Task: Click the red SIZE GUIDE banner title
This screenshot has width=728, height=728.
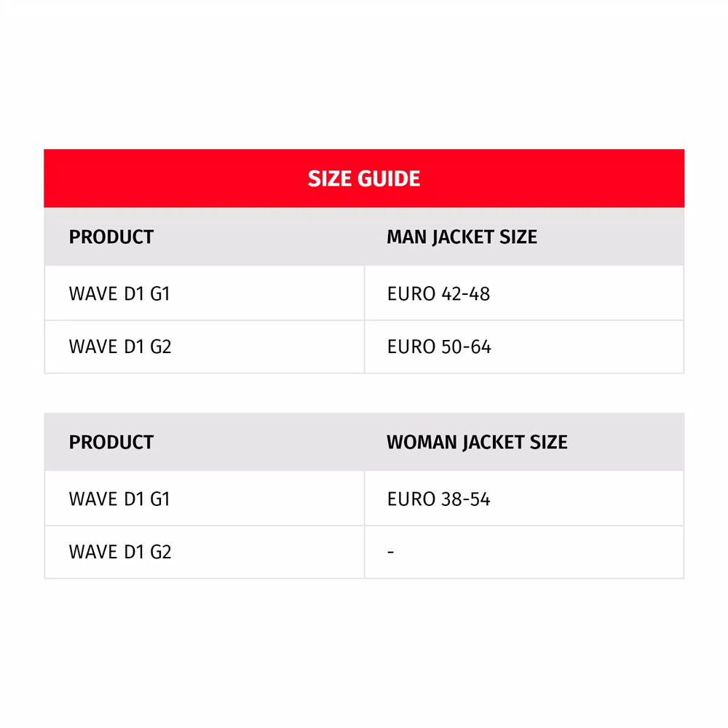Action: coord(364,178)
